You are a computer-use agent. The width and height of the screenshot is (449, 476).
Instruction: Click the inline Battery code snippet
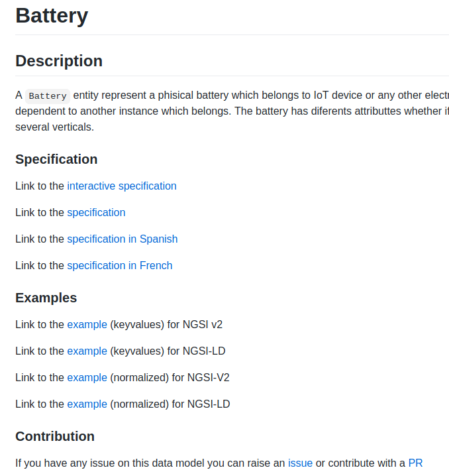tap(48, 96)
